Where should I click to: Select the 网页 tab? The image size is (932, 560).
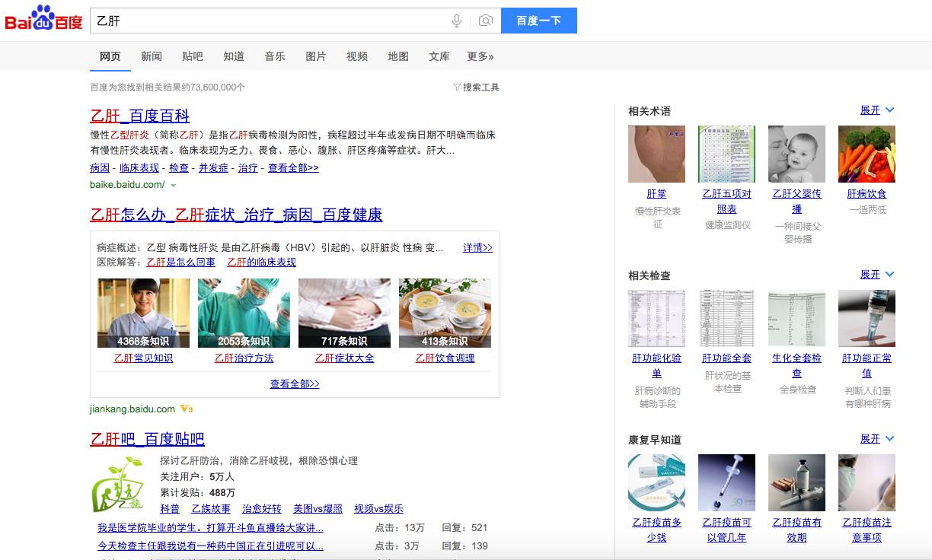[110, 56]
